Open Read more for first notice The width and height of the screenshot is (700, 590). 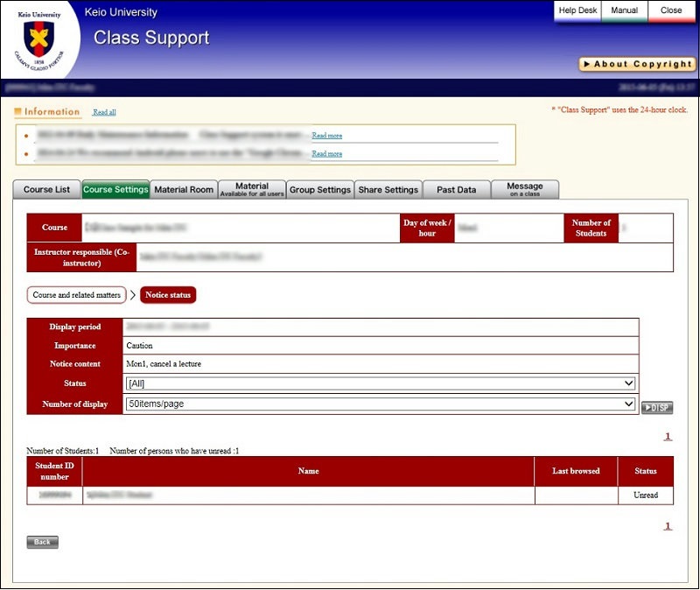tap(326, 136)
